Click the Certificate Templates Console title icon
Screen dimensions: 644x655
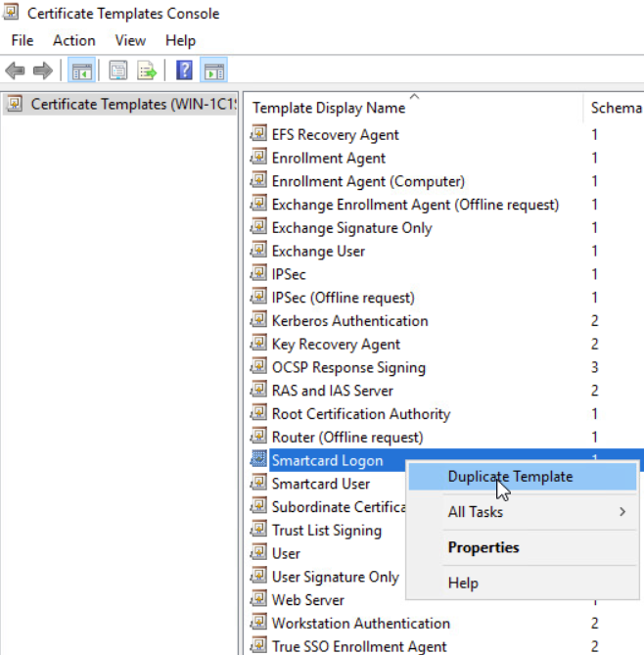(x=11, y=12)
